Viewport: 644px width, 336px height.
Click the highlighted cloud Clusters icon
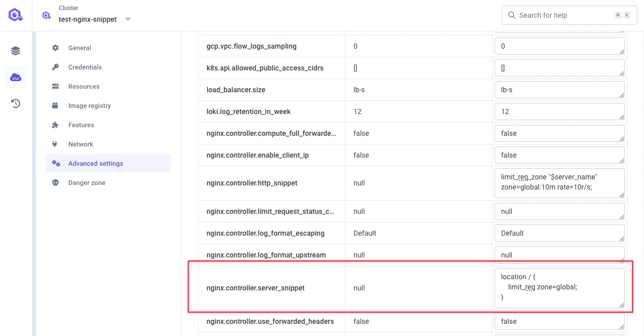(15, 77)
